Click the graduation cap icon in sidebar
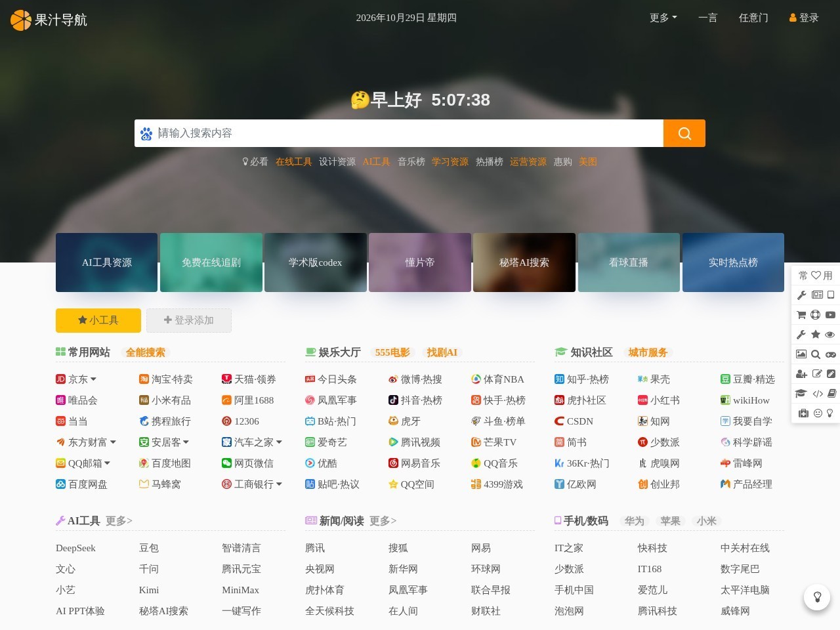840x630 pixels. pos(801,394)
